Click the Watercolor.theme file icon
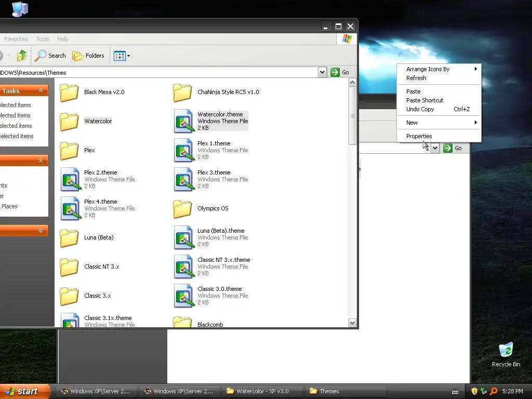 183,121
